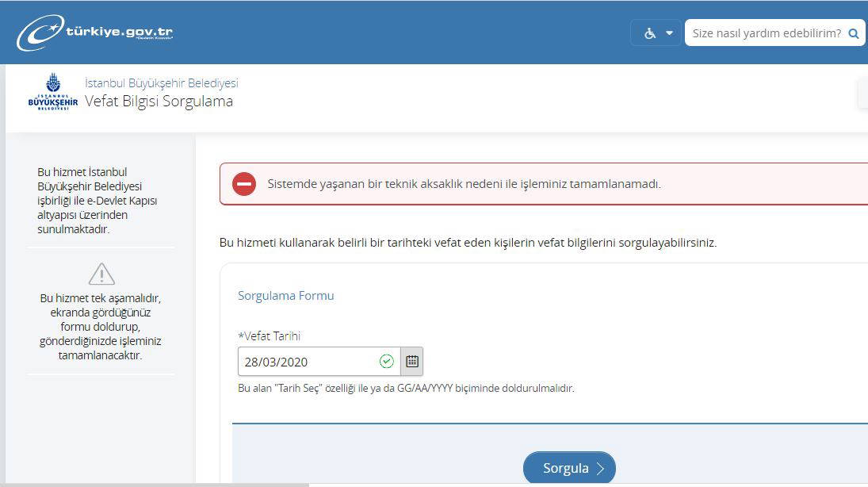The height and width of the screenshot is (487, 868).
Task: Click the Vefat Tarihi date input field
Action: tap(309, 362)
